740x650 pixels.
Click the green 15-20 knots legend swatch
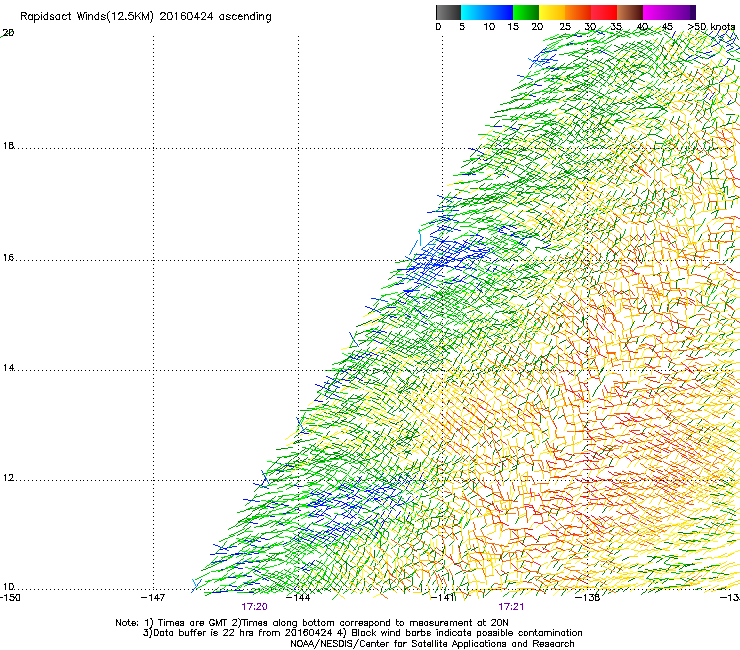coord(526,12)
